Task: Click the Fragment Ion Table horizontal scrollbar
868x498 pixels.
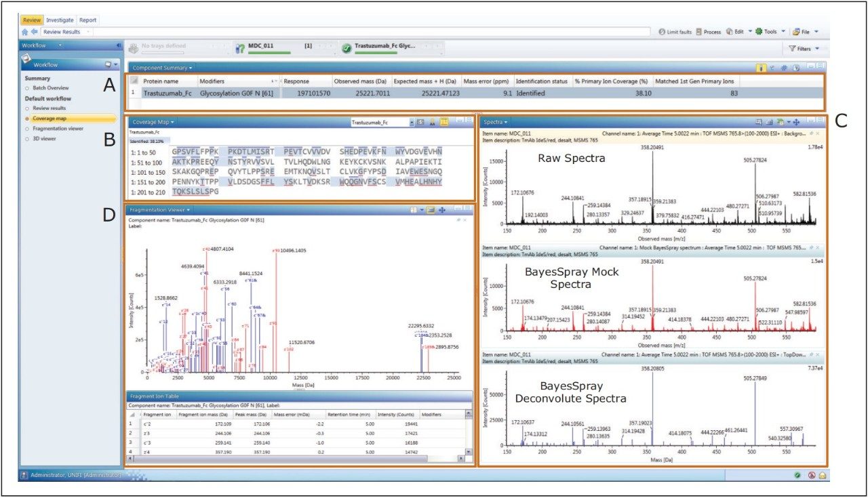Action: click(298, 459)
